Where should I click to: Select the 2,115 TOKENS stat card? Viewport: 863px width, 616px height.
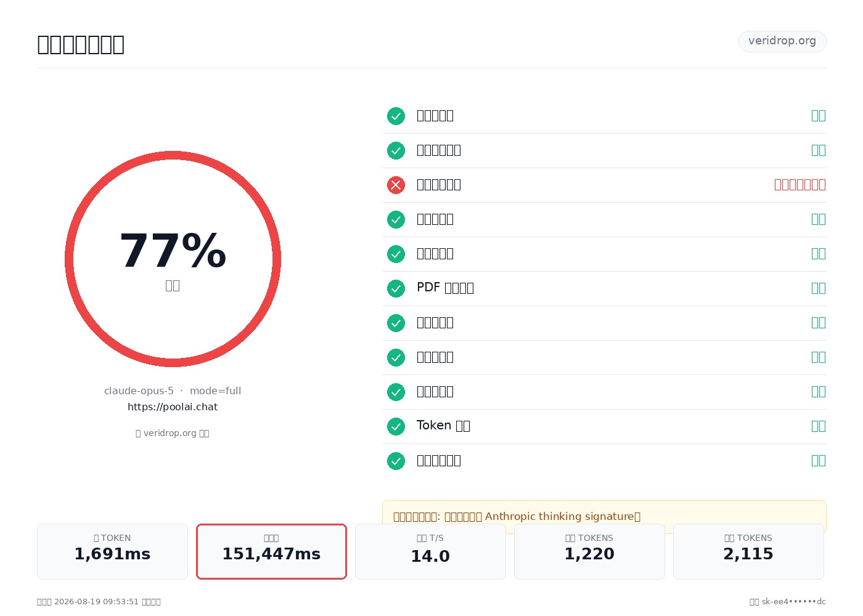pos(748,551)
